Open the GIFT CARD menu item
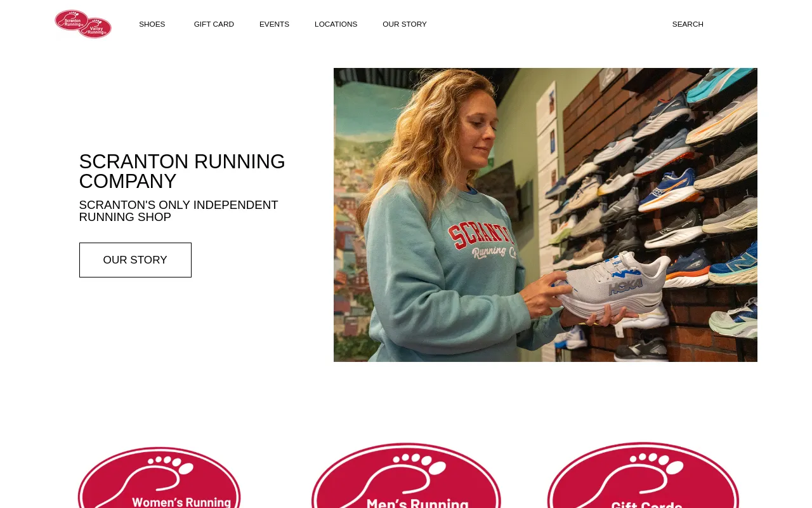Screen dimensions: 812x508 (214, 24)
